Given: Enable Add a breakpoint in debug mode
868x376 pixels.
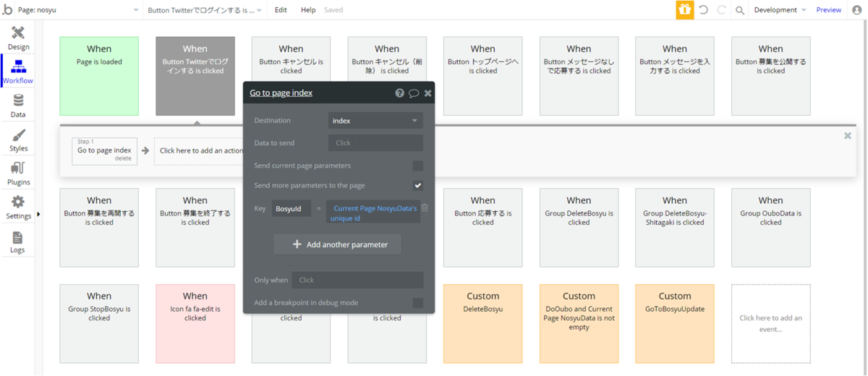Looking at the screenshot, I should click(x=417, y=303).
